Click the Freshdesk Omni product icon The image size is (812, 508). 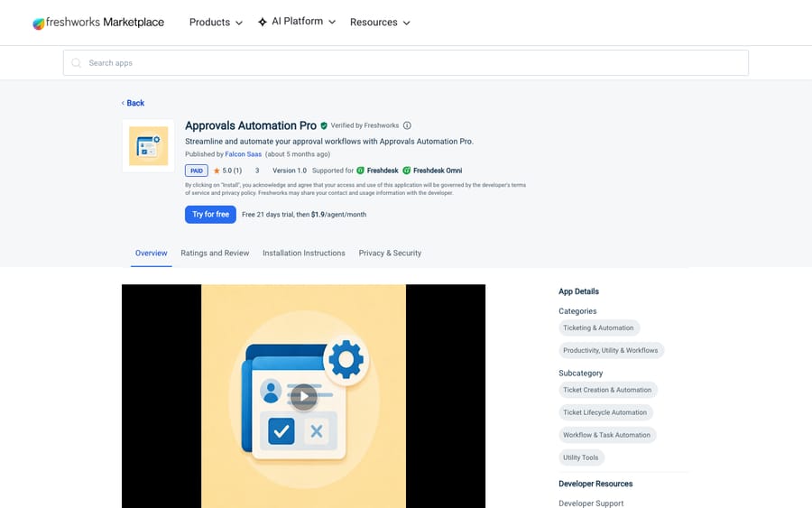tap(407, 171)
